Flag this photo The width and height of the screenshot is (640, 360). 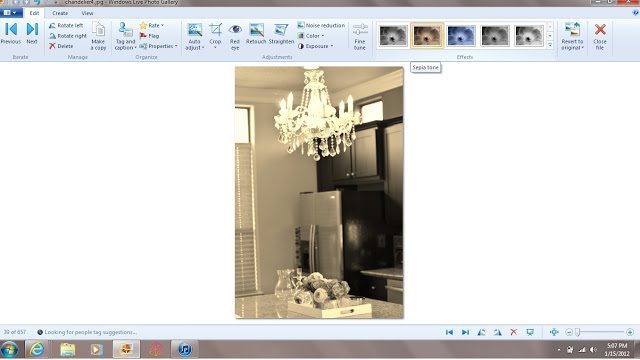coord(149,36)
